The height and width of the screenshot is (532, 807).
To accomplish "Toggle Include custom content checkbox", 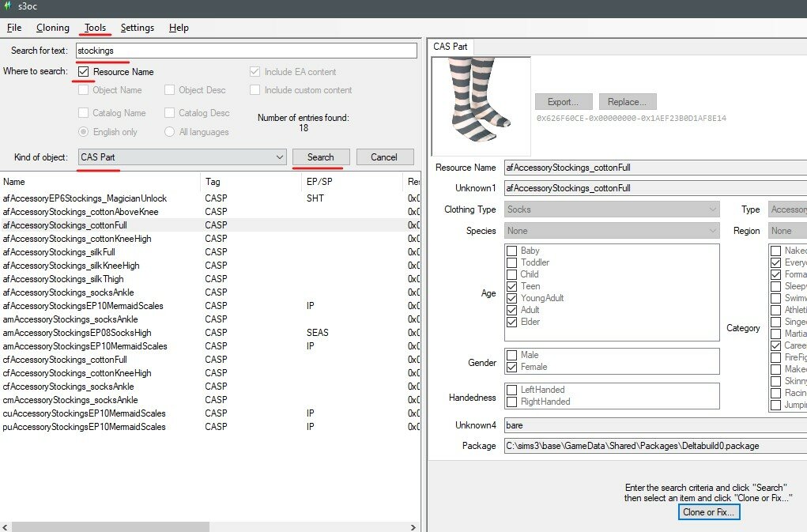I will [255, 90].
